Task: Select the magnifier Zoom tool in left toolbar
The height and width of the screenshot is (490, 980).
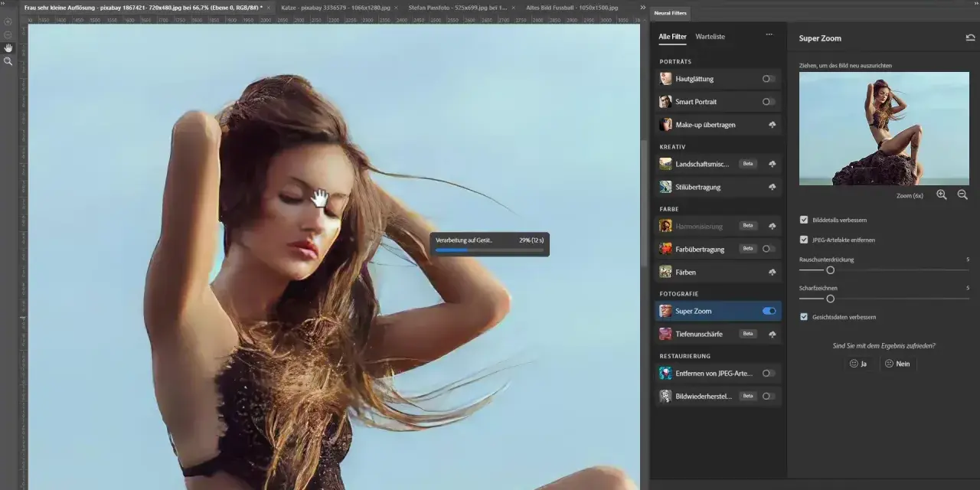Action: click(8, 60)
